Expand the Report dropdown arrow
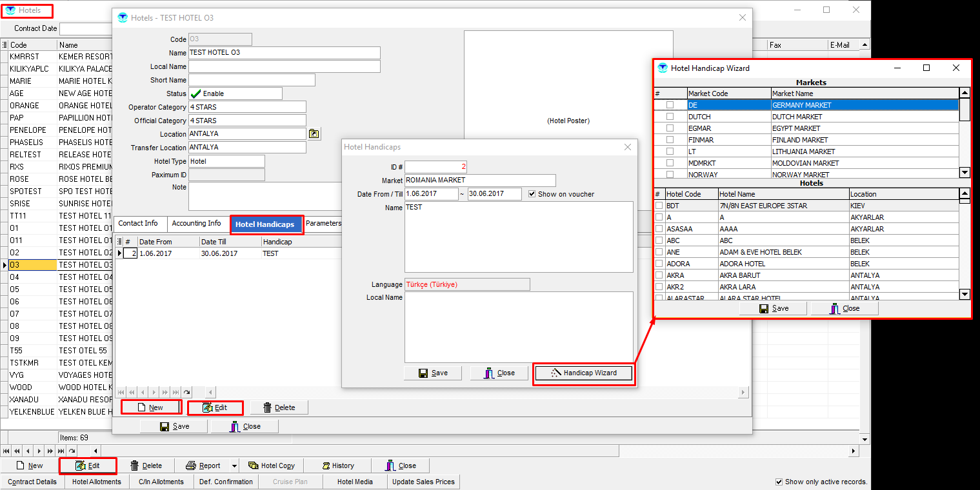980x490 pixels. tap(234, 465)
